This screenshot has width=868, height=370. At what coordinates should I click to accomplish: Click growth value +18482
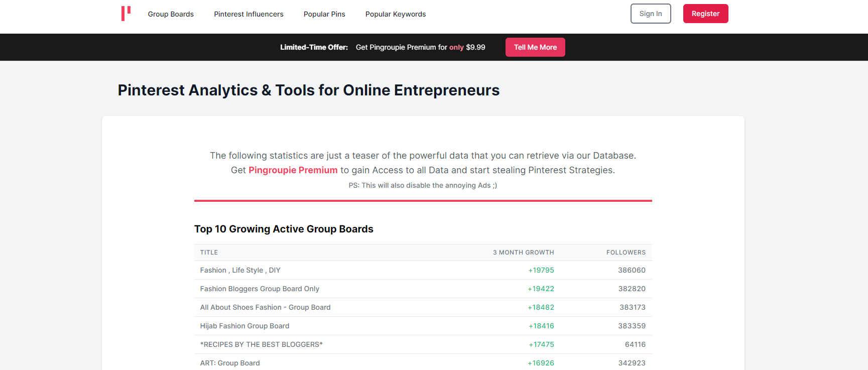(541, 307)
